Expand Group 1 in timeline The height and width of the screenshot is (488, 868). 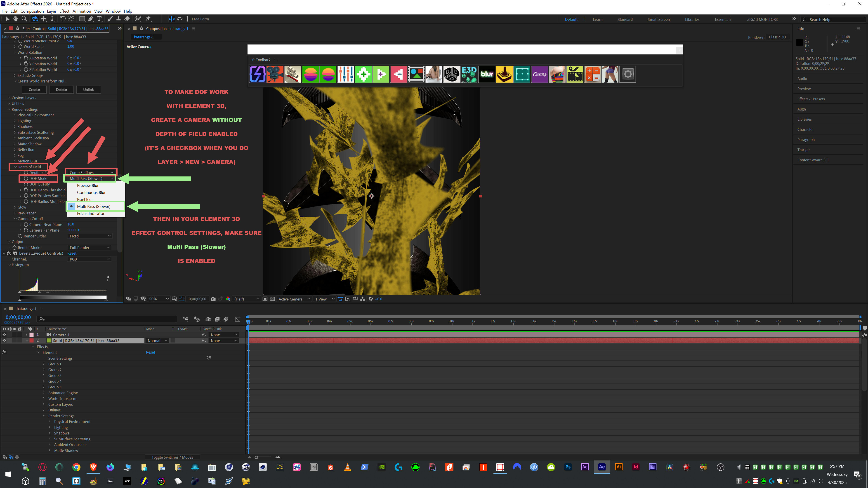coord(44,364)
